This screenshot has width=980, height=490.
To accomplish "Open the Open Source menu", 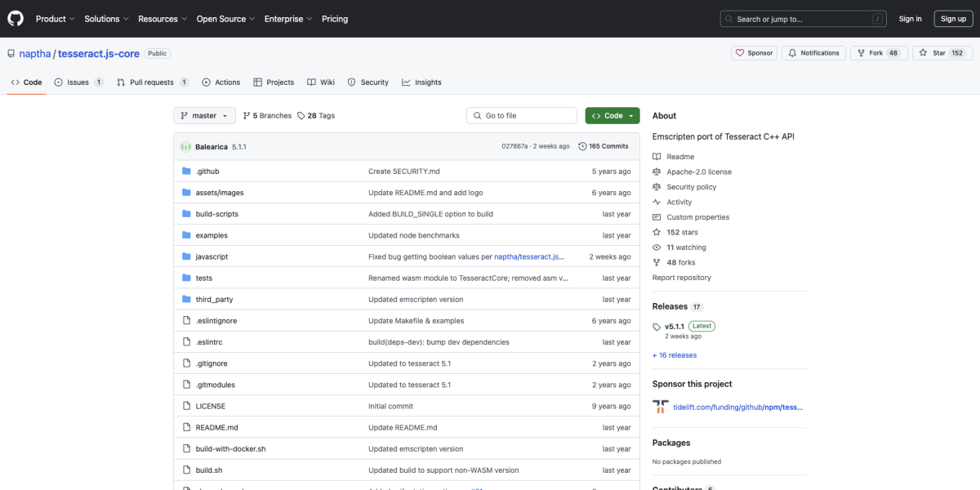I will tap(225, 18).
